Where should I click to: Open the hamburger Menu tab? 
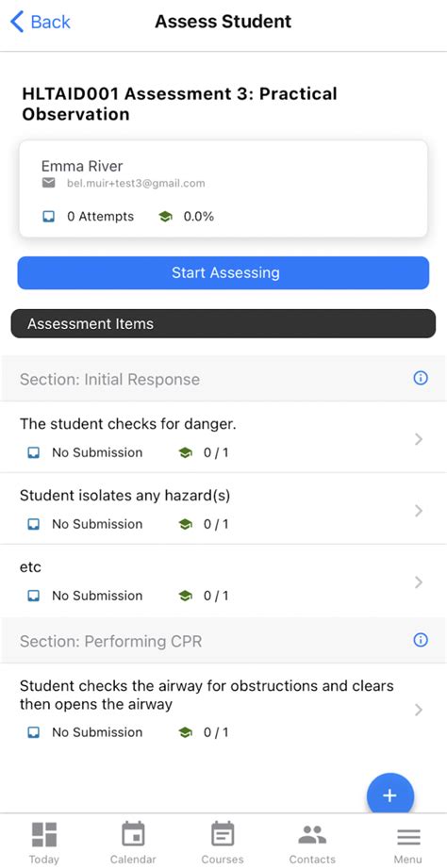click(408, 843)
